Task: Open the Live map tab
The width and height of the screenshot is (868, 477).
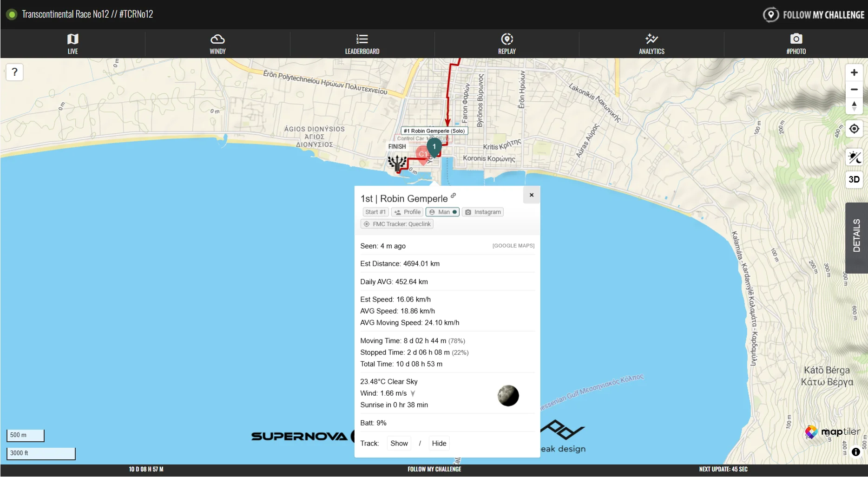Action: (x=72, y=44)
